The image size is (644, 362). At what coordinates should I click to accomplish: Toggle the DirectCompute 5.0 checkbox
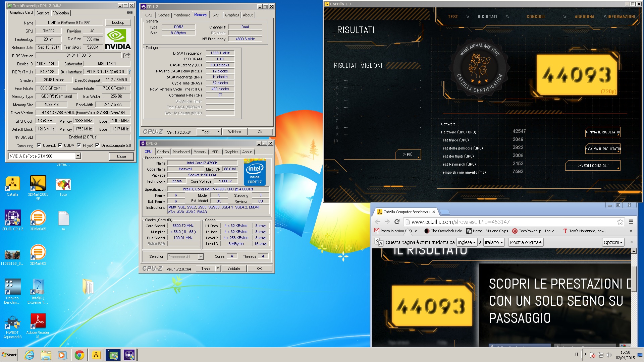pos(97,145)
